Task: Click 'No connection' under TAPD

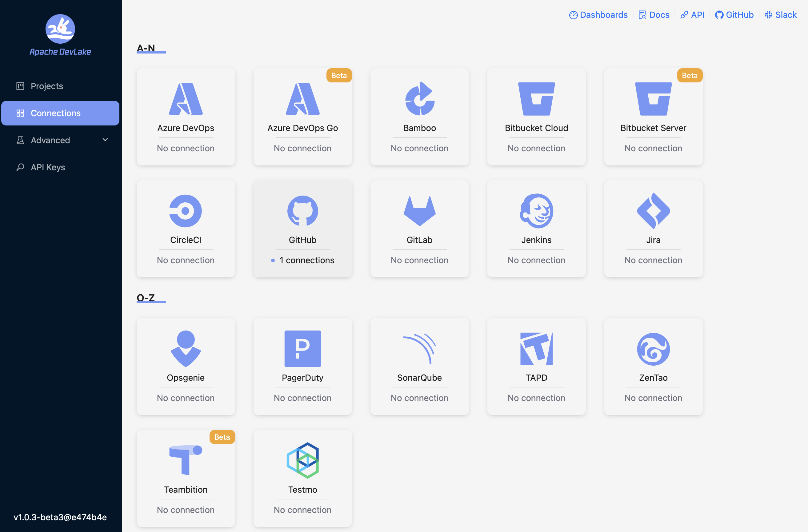Action: (536, 398)
